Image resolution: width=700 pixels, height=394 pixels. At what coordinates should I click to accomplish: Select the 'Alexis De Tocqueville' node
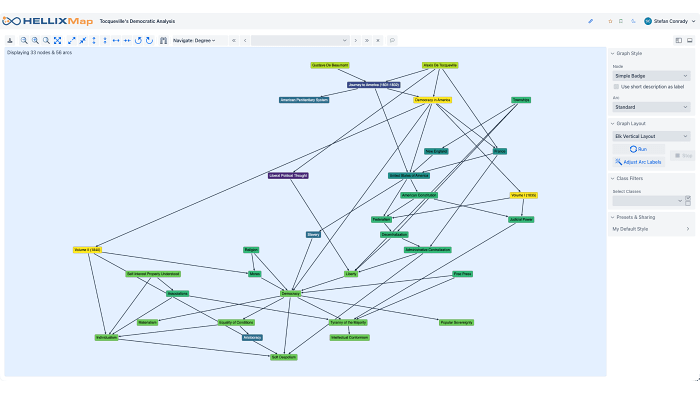point(440,65)
